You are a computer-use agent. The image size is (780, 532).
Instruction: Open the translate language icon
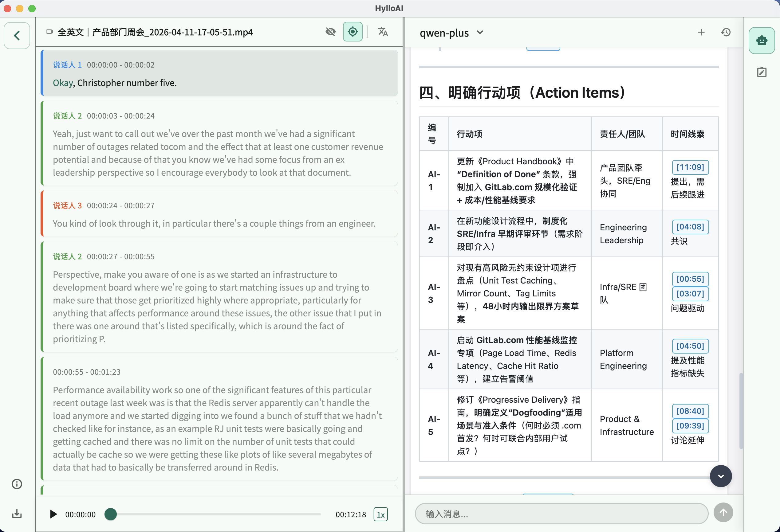pos(383,32)
